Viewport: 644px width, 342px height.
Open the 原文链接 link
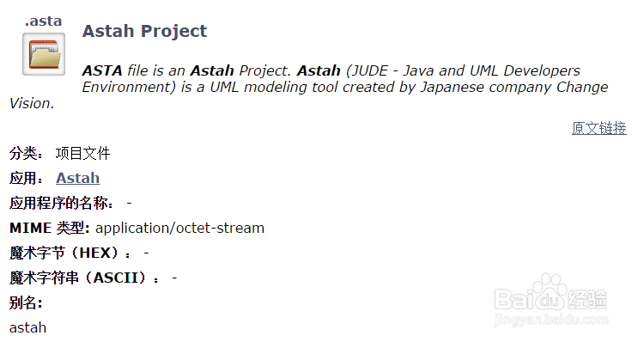pyautogui.click(x=598, y=128)
